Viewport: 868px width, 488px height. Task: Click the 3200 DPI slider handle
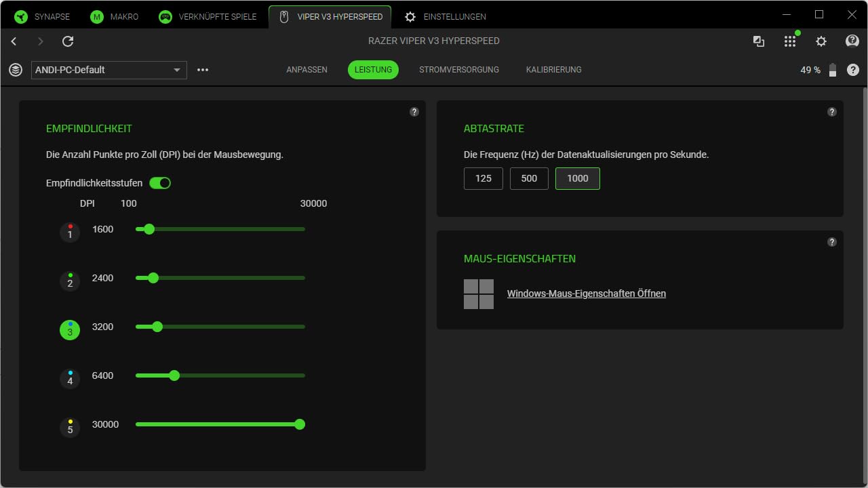tap(157, 327)
